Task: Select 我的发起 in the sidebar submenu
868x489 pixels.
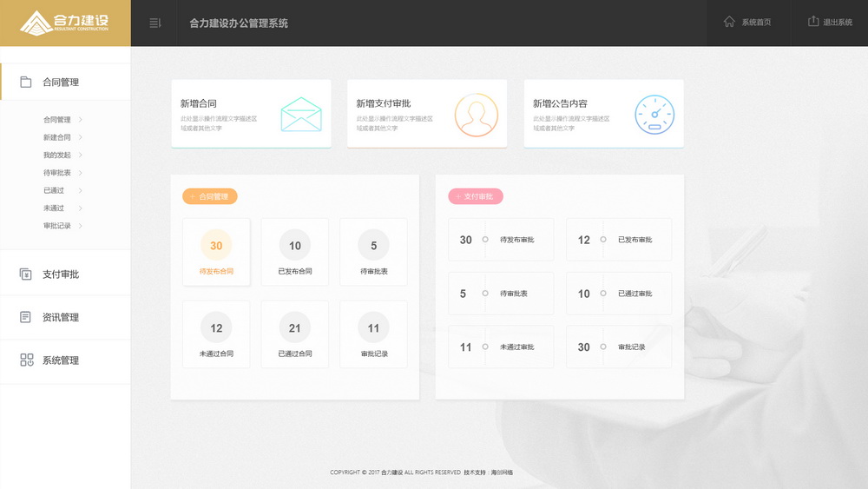Action: (57, 155)
